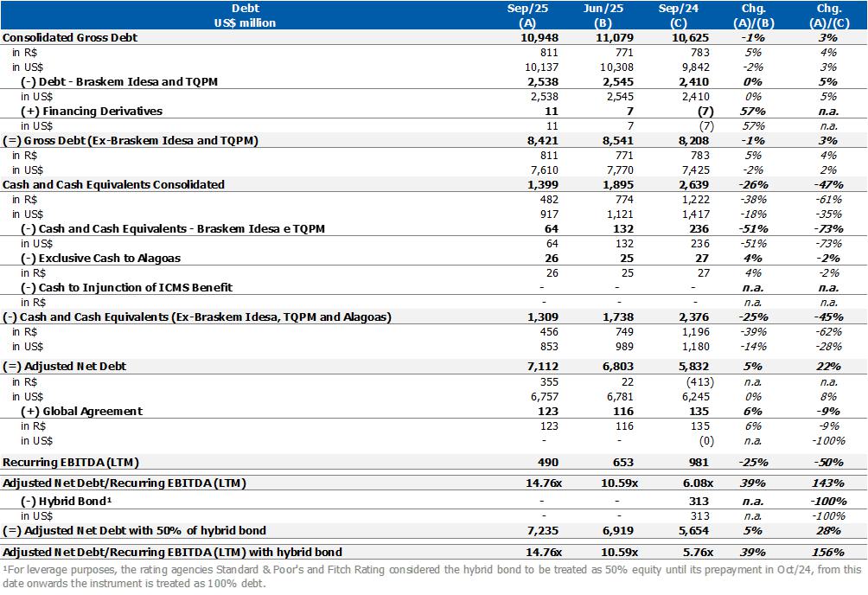Click the Sep/25 (A) column header
The height and width of the screenshot is (595, 868).
click(x=527, y=16)
